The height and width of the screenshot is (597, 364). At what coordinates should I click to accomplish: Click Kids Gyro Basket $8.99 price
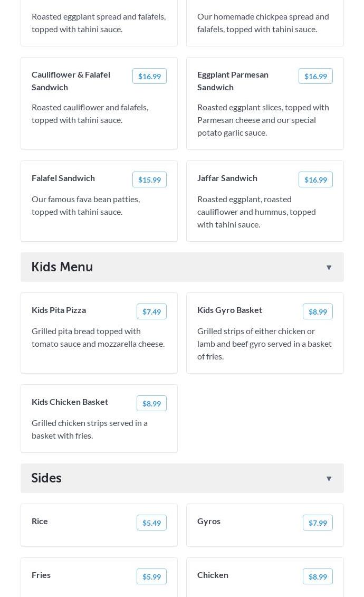coord(318,312)
